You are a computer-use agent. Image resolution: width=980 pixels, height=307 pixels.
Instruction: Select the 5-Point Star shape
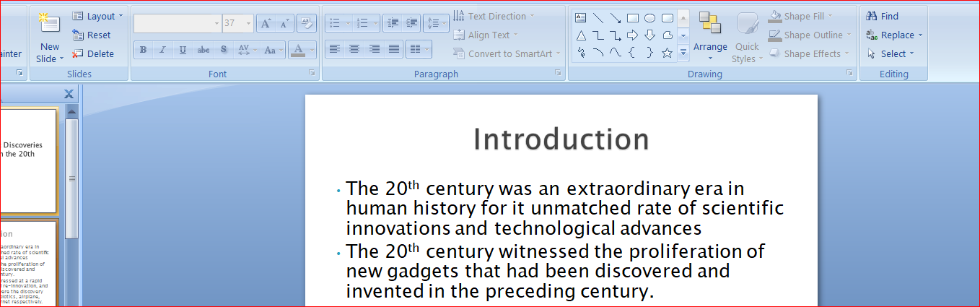pos(668,52)
